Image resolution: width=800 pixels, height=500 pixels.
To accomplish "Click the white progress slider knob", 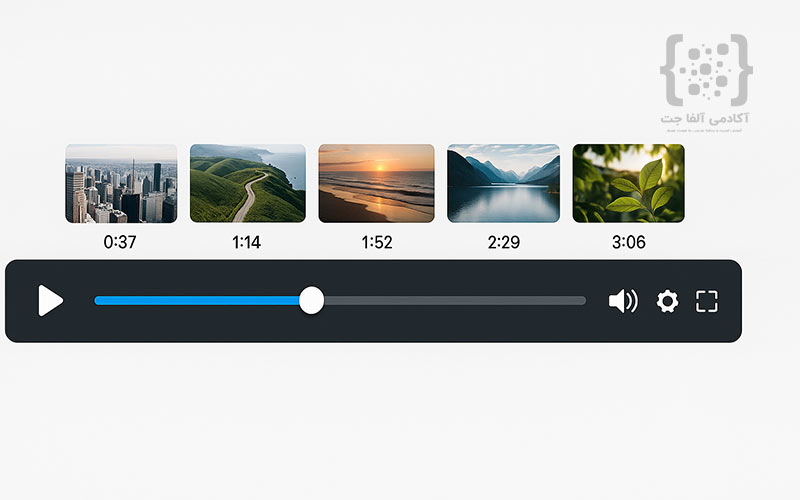I will click(311, 300).
